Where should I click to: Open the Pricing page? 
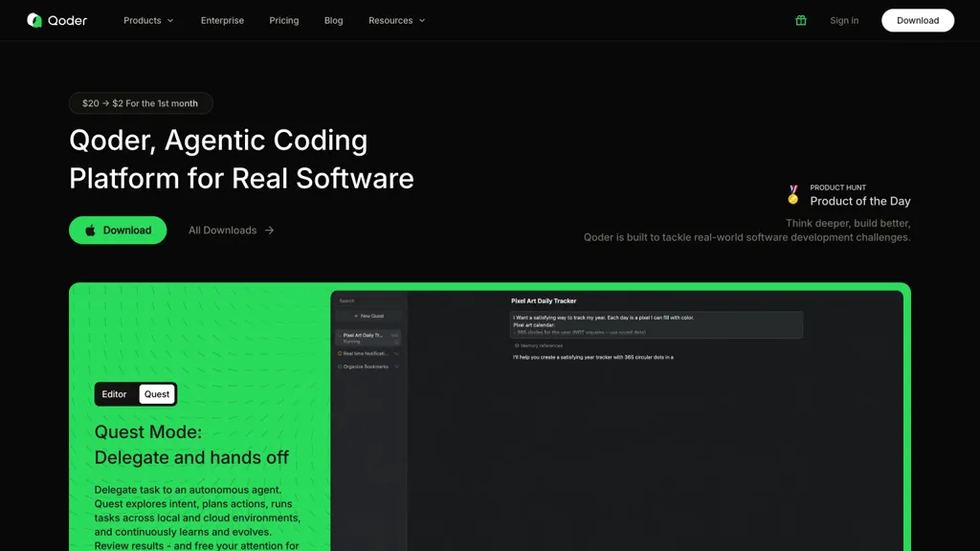pyautogui.click(x=283, y=20)
